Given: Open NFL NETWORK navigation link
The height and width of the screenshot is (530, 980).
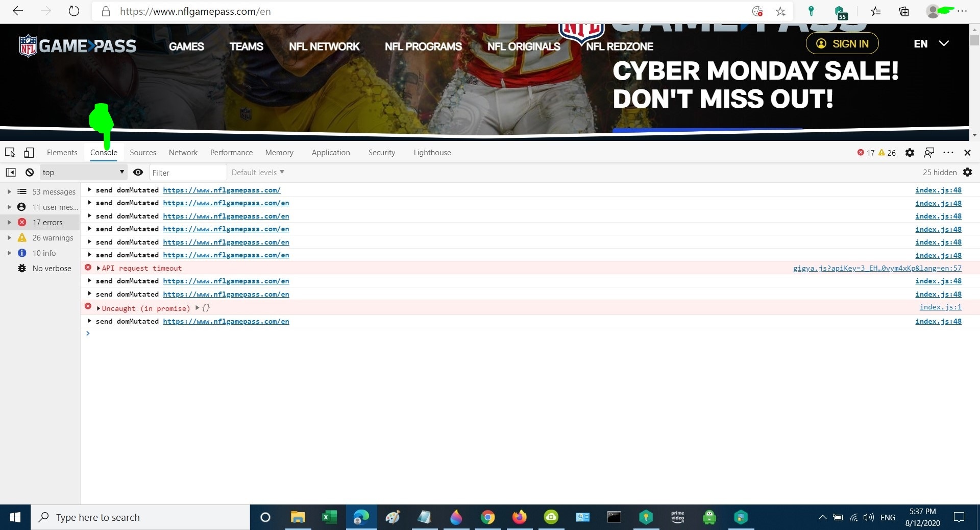Looking at the screenshot, I should [x=324, y=46].
